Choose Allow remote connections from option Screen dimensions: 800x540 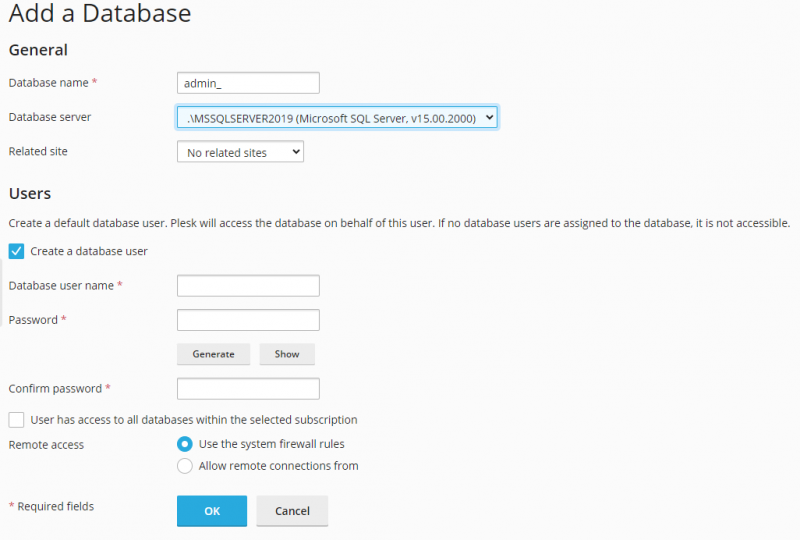click(x=184, y=466)
